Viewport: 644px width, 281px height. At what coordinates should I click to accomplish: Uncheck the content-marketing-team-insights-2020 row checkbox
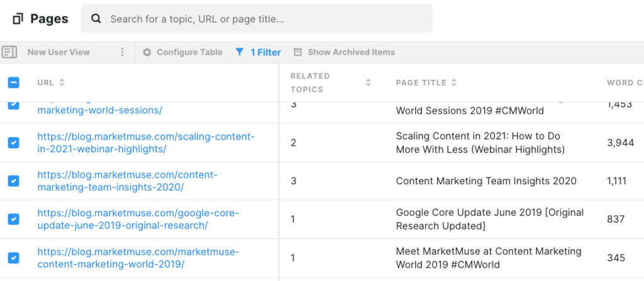click(x=14, y=181)
